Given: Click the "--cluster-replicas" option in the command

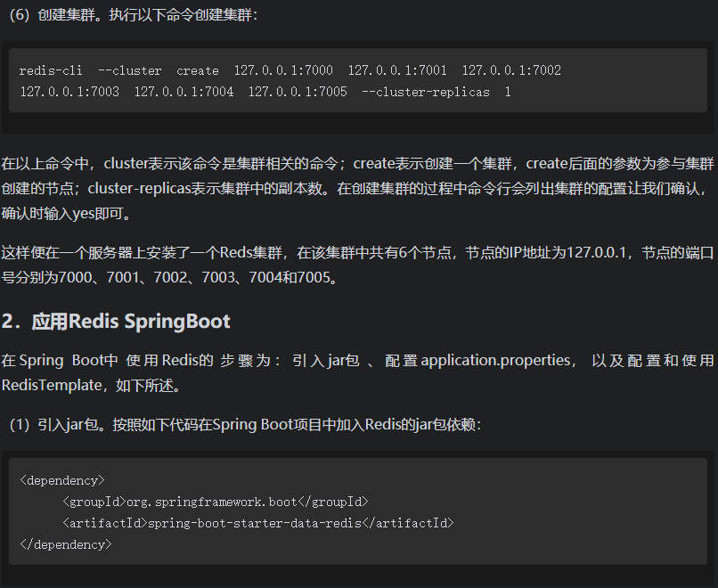Looking at the screenshot, I should click(426, 92).
